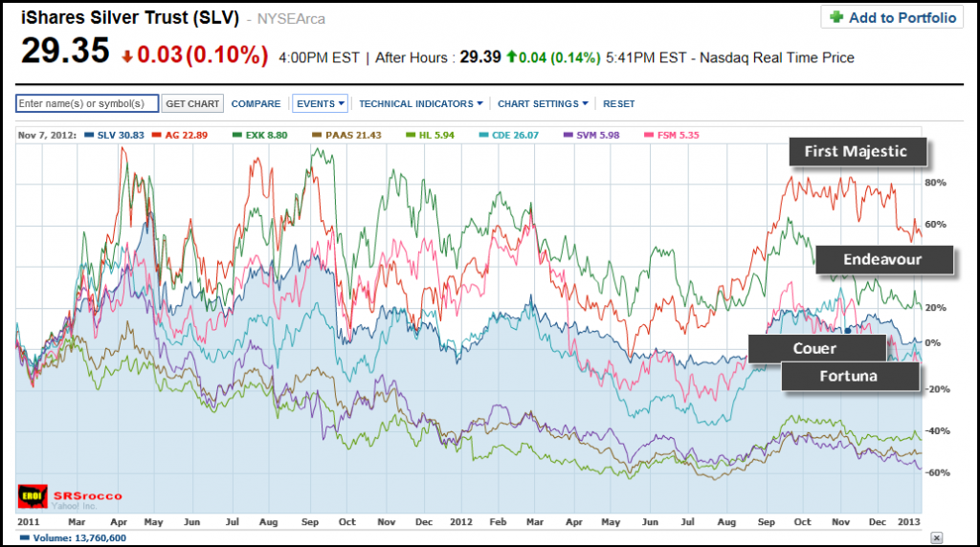
Task: Click the blue Volume legend swatch
Action: click(24, 537)
